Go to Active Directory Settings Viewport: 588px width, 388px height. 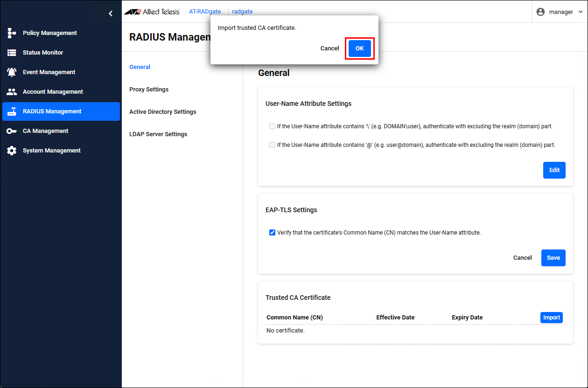(x=163, y=112)
